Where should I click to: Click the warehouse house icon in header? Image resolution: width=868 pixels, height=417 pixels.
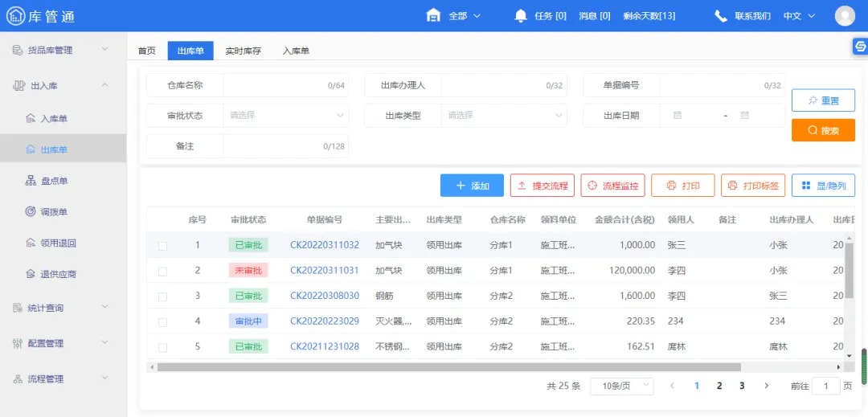(433, 16)
